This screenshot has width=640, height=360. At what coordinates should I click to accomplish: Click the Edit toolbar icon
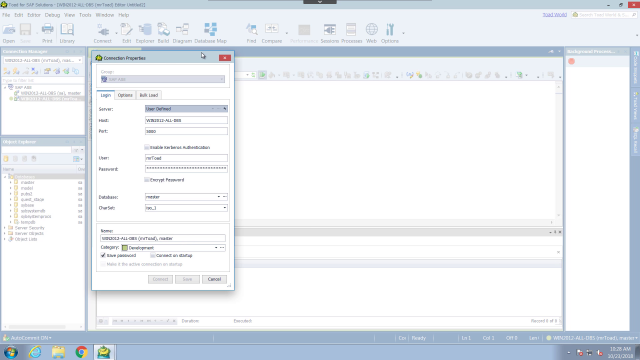tap(127, 33)
